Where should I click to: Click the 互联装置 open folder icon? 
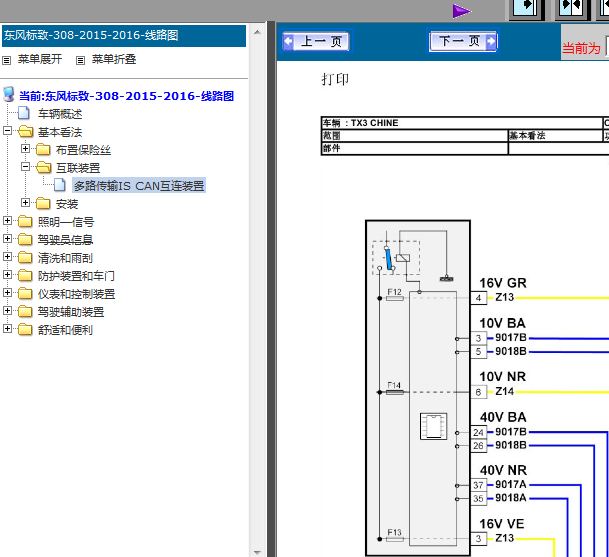[x=44, y=167]
